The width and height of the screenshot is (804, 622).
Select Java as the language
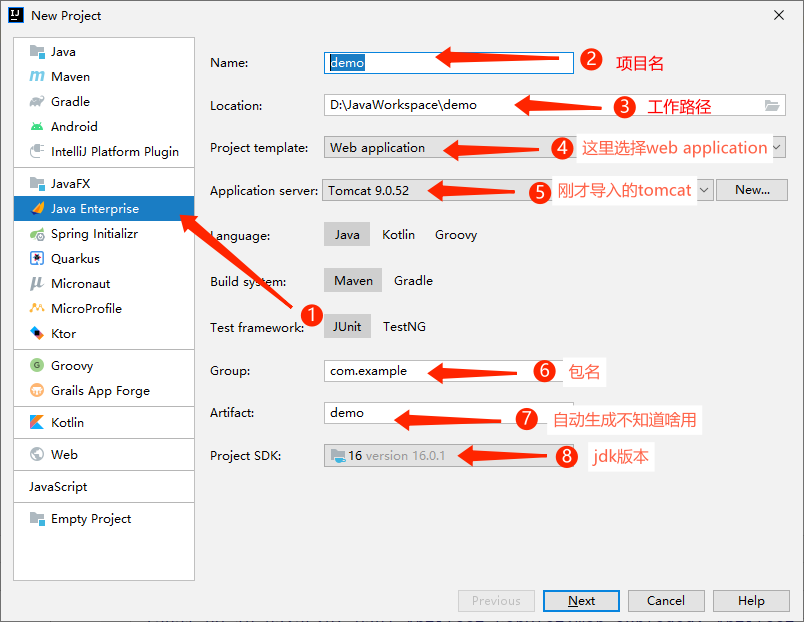point(347,234)
